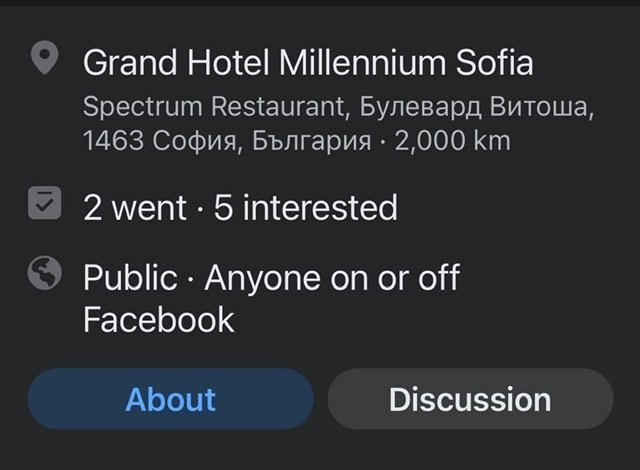Click the България country text
640x470 pixels.
point(309,140)
